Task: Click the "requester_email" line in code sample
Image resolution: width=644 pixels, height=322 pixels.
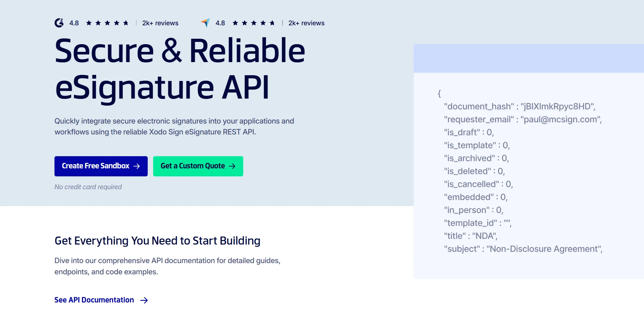Action: click(523, 119)
